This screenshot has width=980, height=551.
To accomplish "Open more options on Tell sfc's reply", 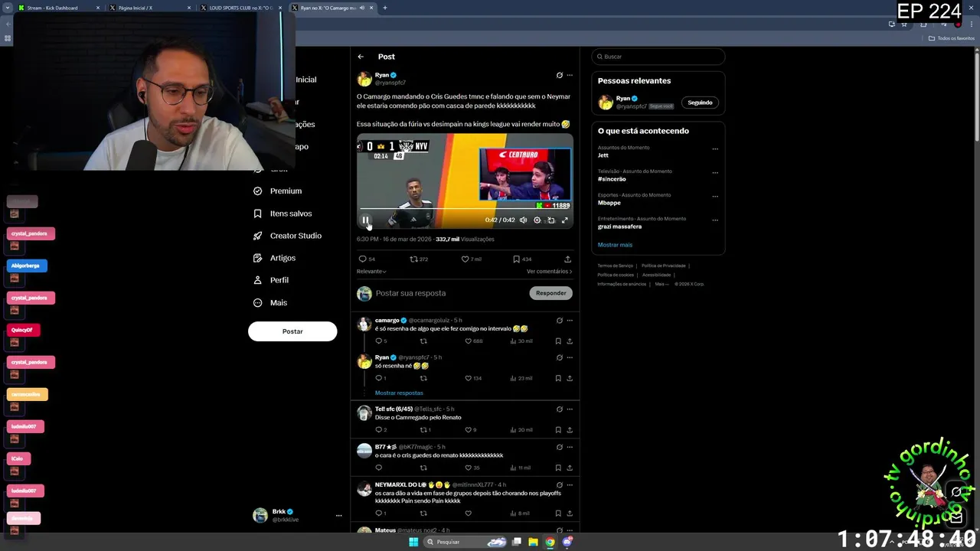I will point(570,409).
